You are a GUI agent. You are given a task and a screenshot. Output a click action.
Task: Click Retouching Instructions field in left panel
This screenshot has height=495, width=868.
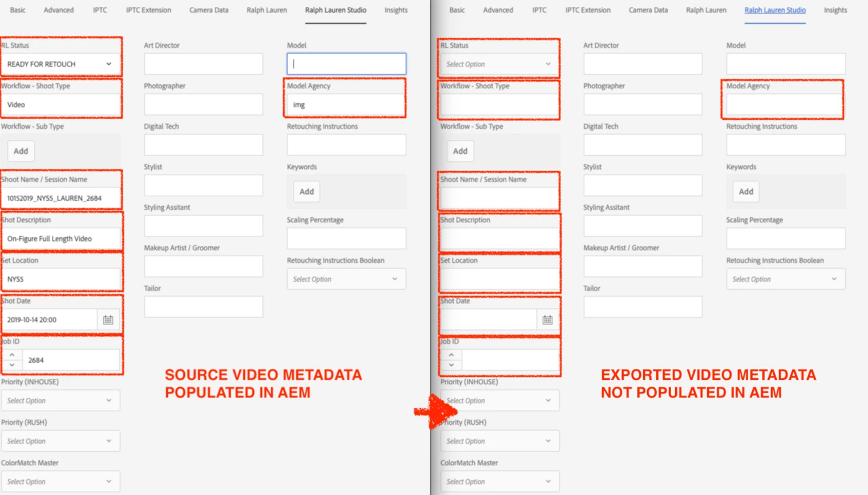coord(346,145)
